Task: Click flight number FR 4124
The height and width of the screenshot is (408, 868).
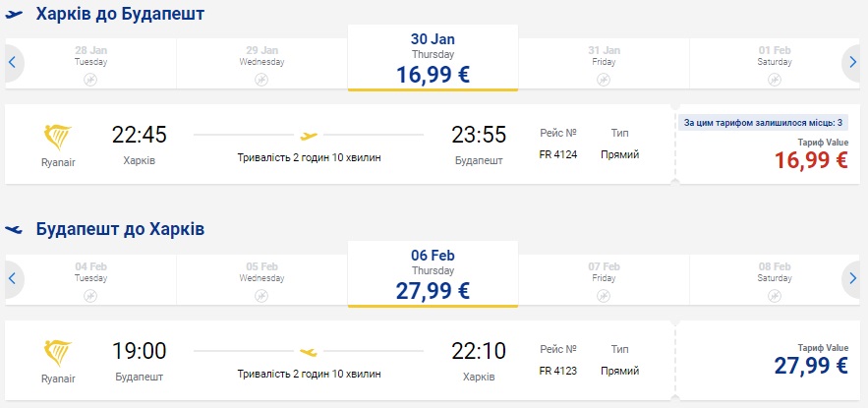Action: (557, 155)
